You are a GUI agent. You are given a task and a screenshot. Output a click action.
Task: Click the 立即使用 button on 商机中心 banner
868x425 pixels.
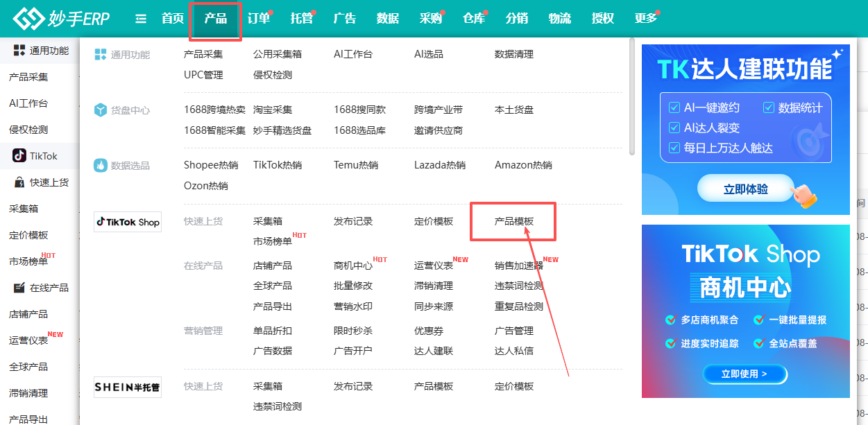pos(744,374)
